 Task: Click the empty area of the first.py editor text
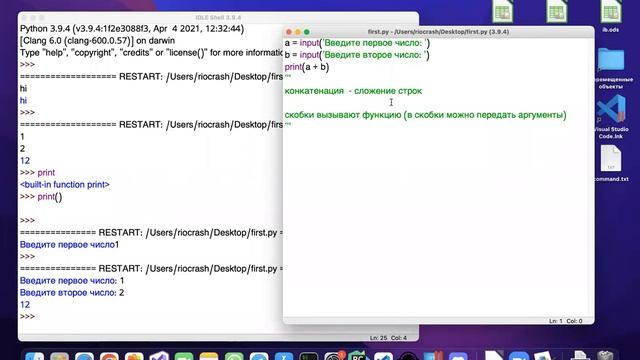pyautogui.click(x=438, y=220)
